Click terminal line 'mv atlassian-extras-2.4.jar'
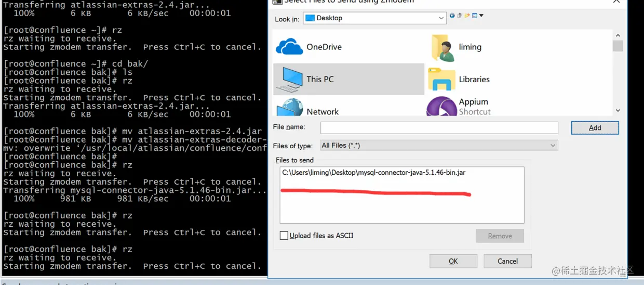Screen dimensions: 644x285 pos(132,131)
